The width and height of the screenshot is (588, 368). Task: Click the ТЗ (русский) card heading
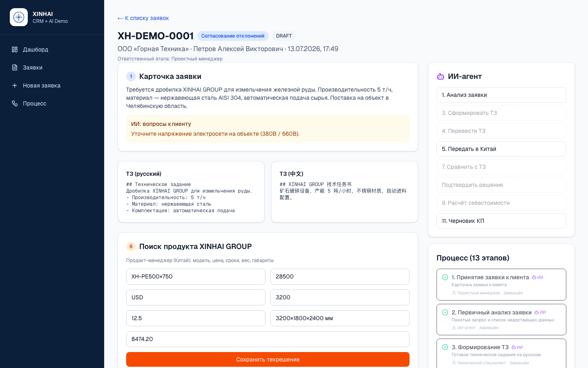click(144, 174)
